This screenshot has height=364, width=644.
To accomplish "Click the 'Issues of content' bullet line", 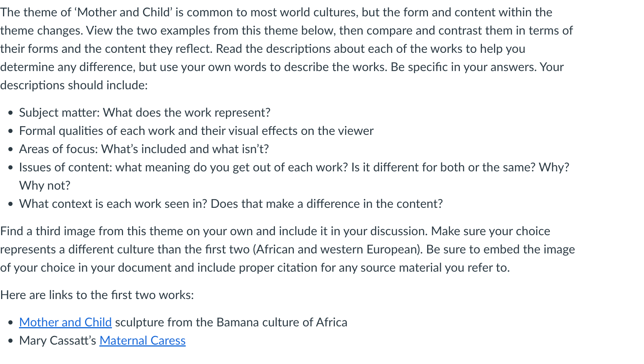I will 294,167.
